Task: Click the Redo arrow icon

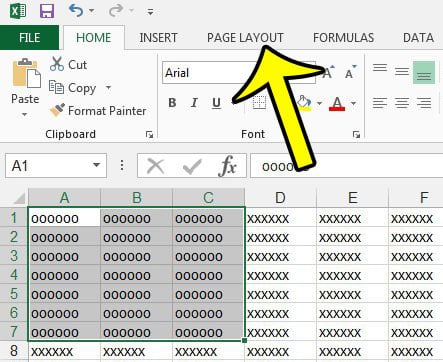Action: (116, 11)
